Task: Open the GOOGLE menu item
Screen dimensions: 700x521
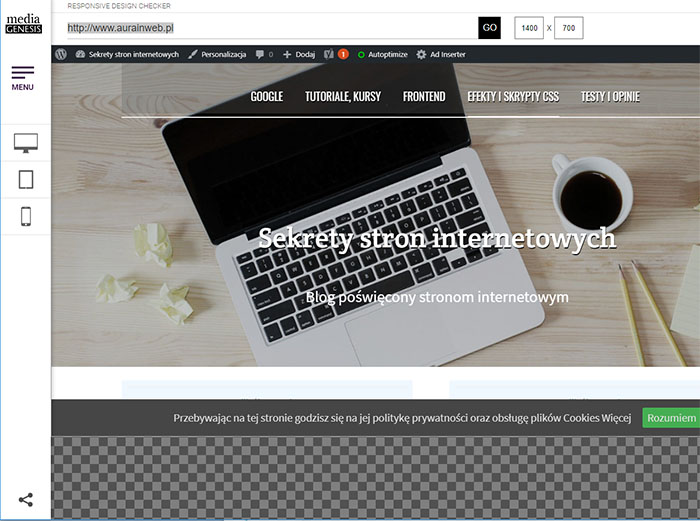Action: (267, 96)
